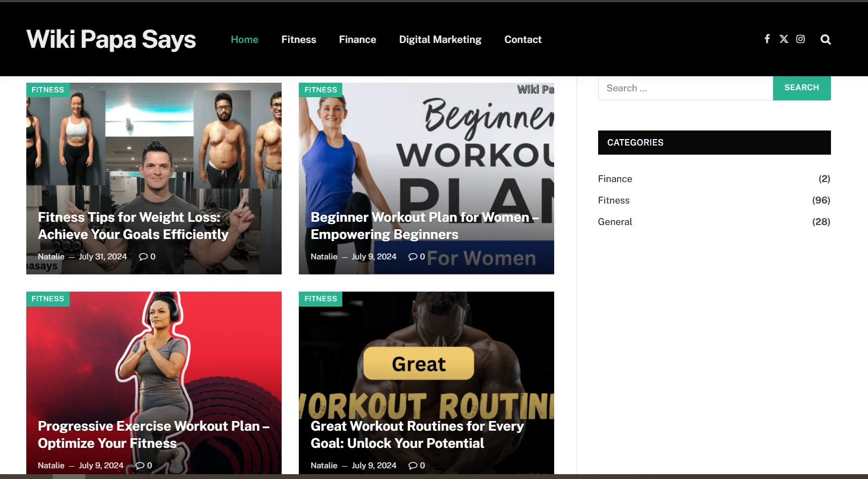Open 'Fitness Tips for Weight Loss' article title
The width and height of the screenshot is (868, 479).
[133, 226]
